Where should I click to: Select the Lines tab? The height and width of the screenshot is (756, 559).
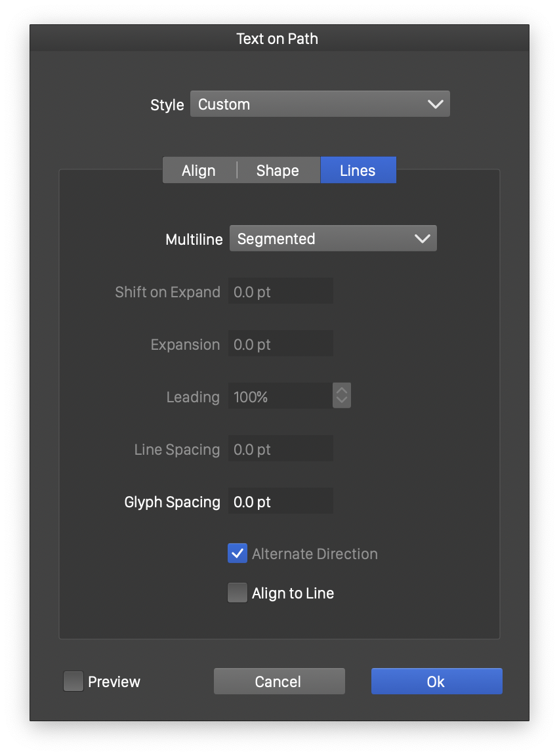pos(358,171)
